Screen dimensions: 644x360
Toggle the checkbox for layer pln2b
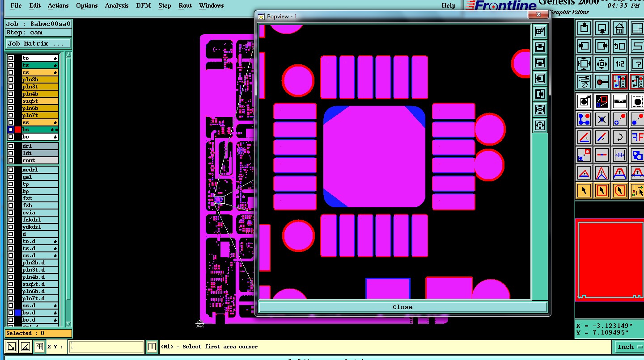point(11,80)
